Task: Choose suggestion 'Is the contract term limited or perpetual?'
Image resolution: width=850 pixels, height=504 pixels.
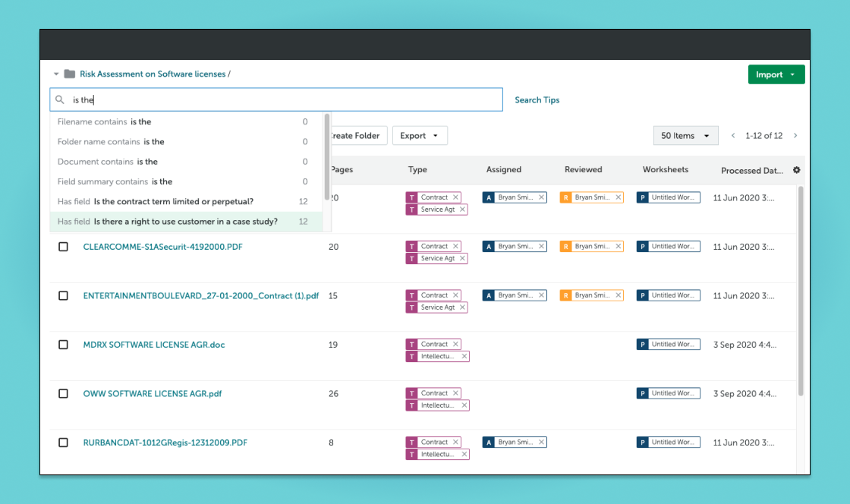Action: (x=173, y=201)
